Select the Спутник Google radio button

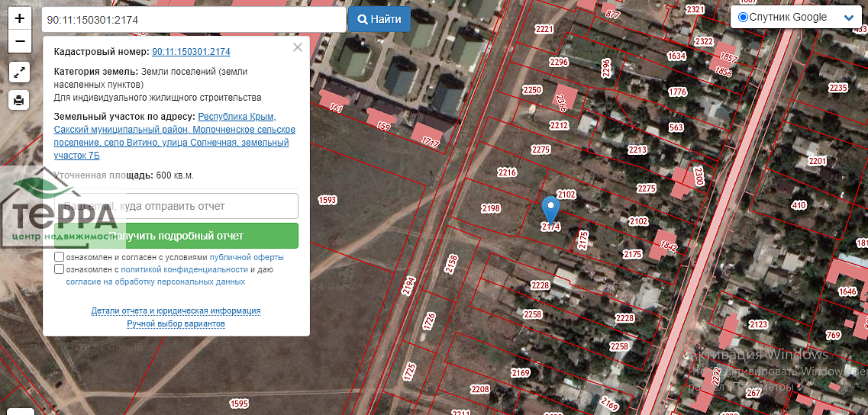(x=743, y=18)
